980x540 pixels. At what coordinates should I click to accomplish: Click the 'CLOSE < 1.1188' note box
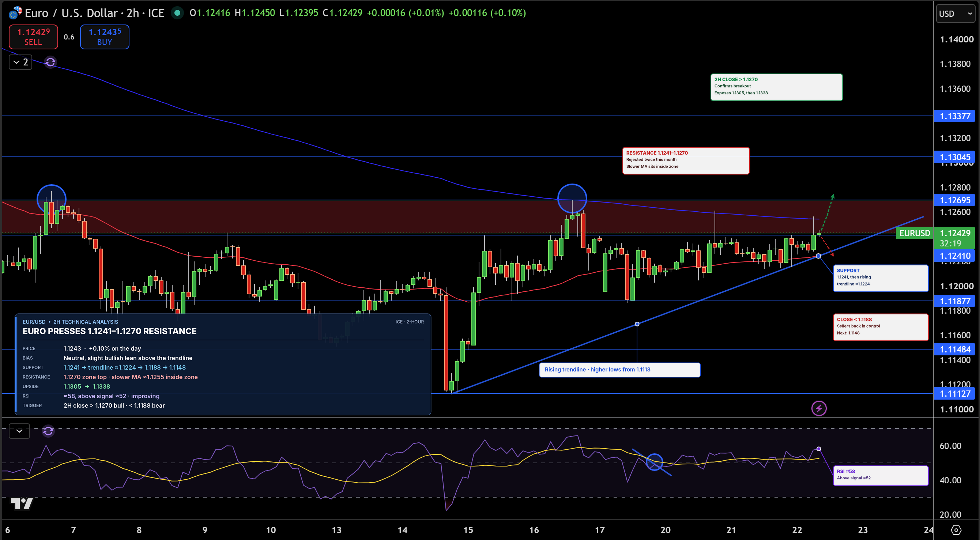(881, 327)
